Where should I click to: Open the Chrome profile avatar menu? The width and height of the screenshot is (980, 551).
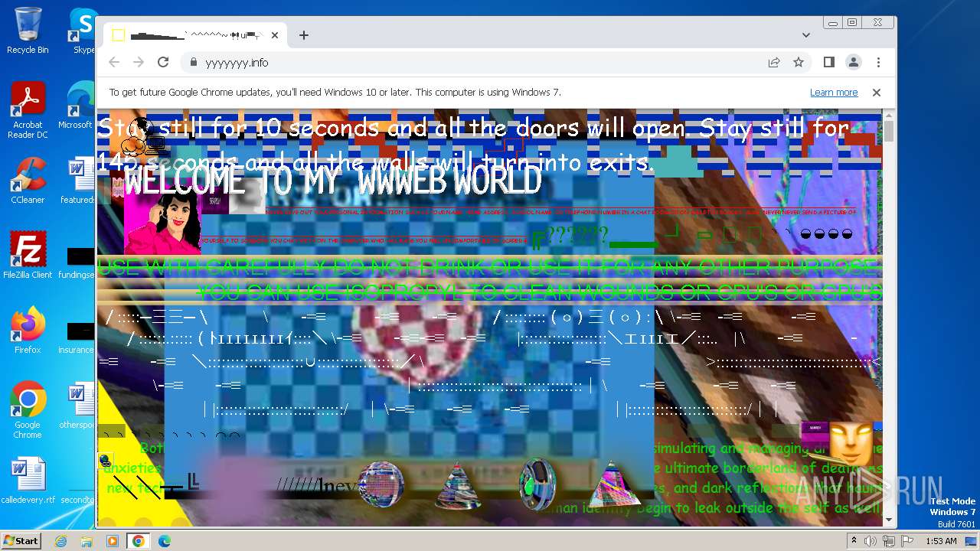[x=854, y=63]
